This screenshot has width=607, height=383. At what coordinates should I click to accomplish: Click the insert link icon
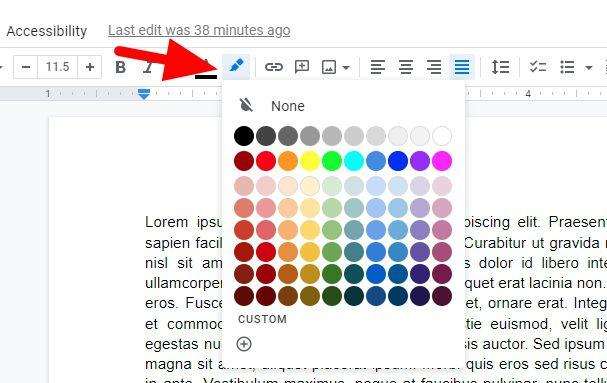(x=274, y=67)
